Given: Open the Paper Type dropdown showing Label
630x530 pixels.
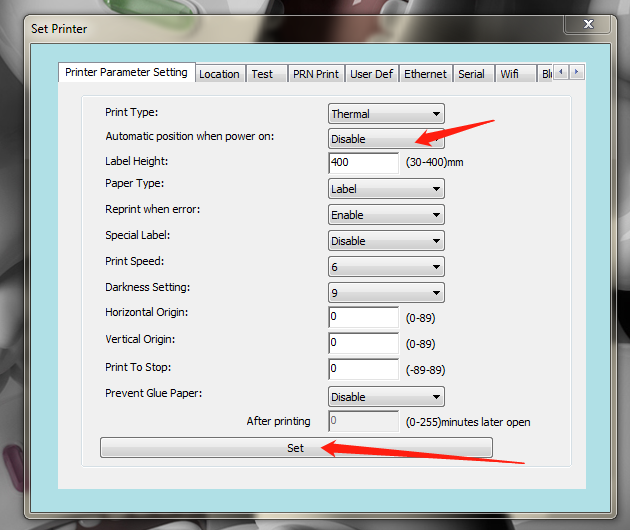Looking at the screenshot, I should point(386,189).
